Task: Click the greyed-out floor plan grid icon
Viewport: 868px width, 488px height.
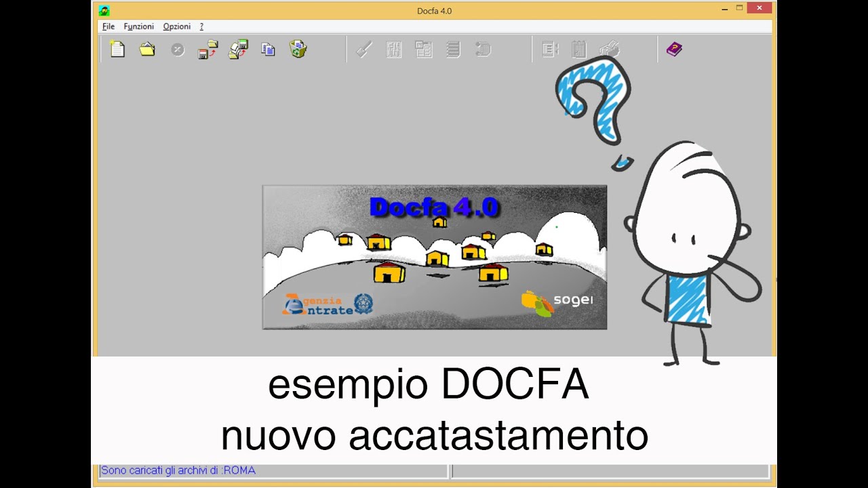Action: [x=394, y=49]
